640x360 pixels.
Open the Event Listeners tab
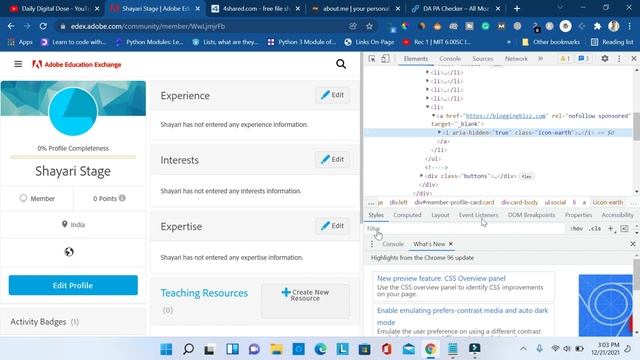pyautogui.click(x=478, y=215)
